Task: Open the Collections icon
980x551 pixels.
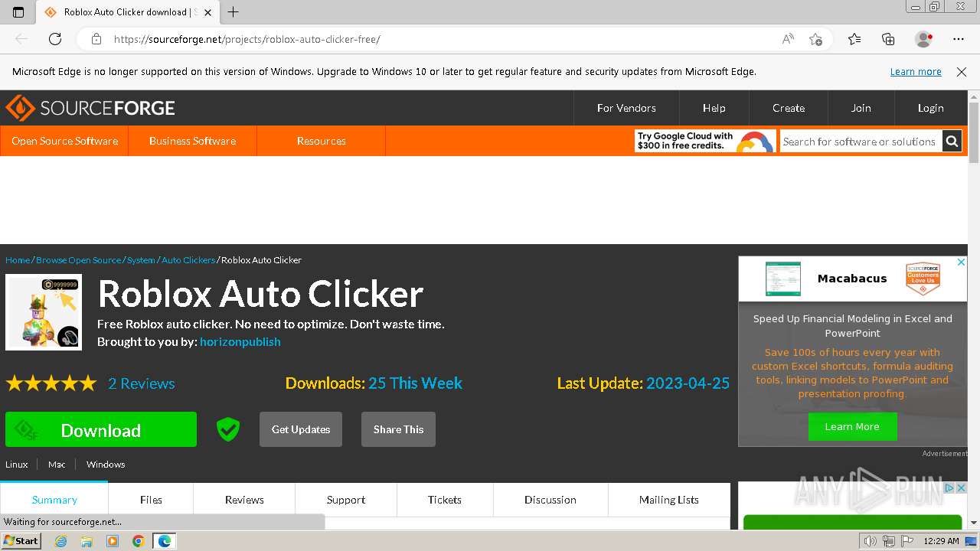Action: tap(888, 39)
